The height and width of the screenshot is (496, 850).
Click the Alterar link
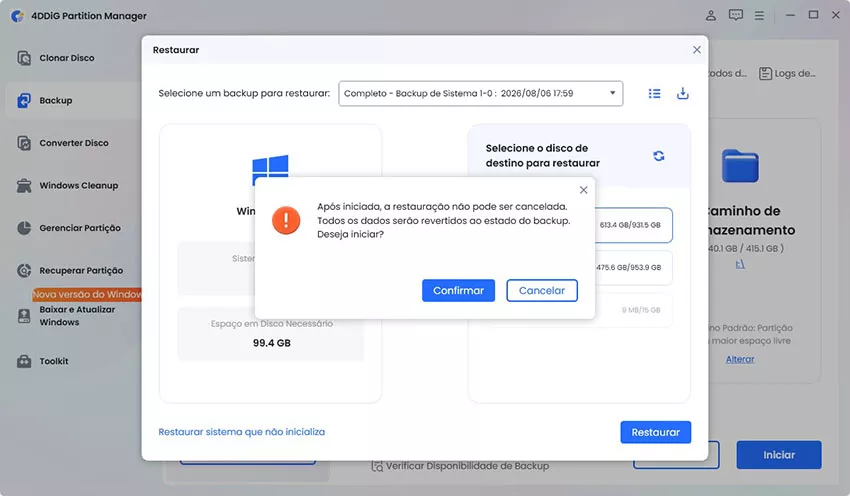point(740,359)
